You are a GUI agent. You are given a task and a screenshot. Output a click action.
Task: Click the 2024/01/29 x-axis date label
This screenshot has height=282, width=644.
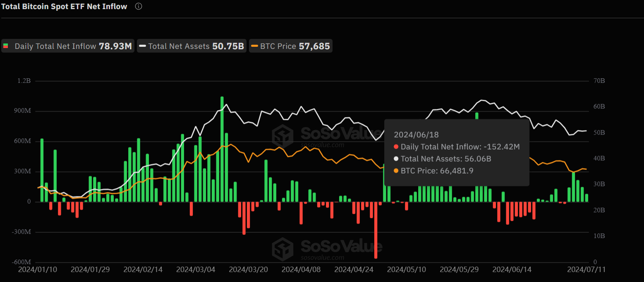pyautogui.click(x=90, y=269)
